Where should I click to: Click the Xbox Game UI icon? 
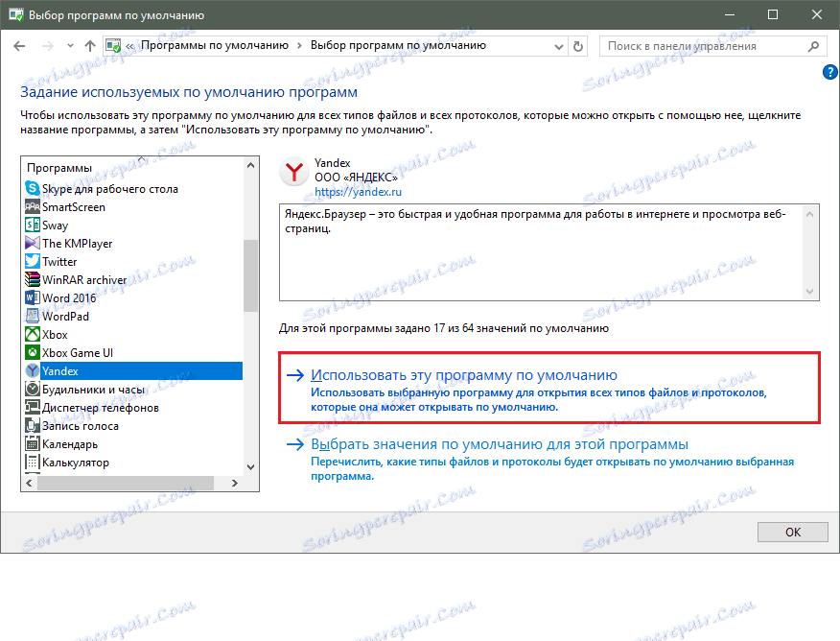33,353
